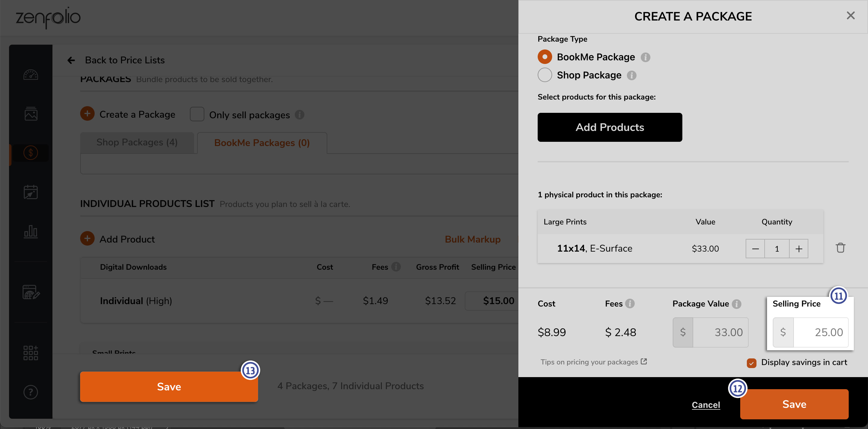Image resolution: width=868 pixels, height=429 pixels.
Task: Open the bar chart reports icon
Action: 31,231
